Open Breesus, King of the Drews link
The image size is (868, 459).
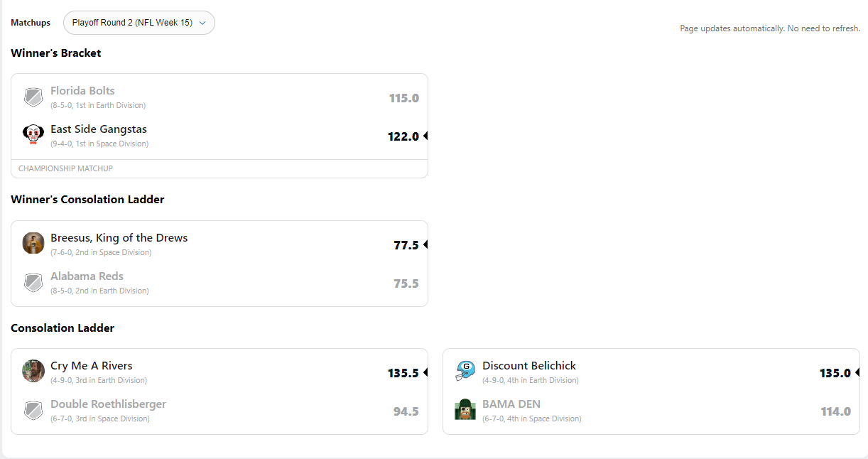click(x=119, y=238)
